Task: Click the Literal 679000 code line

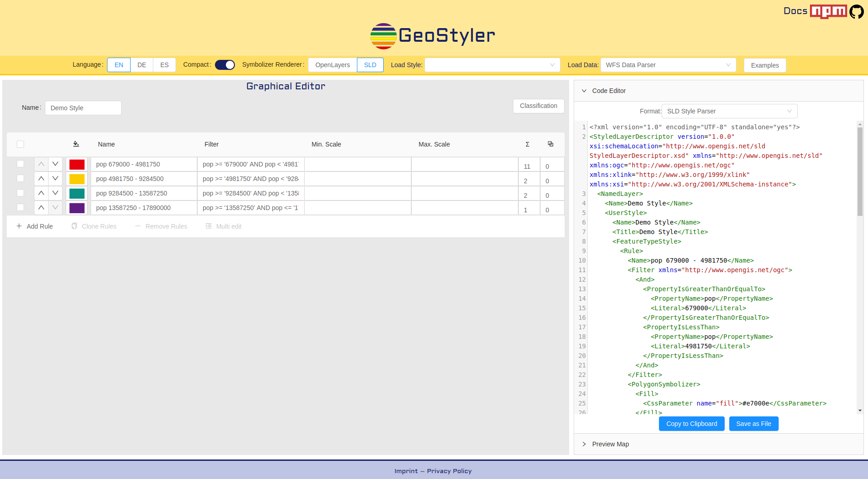Action: (698, 308)
